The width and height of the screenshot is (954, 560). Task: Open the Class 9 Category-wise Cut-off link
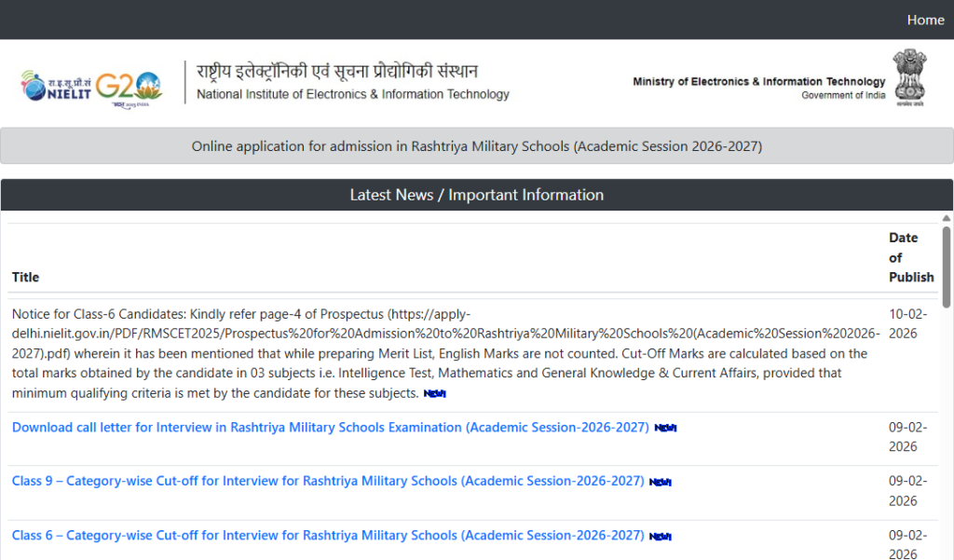coord(325,481)
